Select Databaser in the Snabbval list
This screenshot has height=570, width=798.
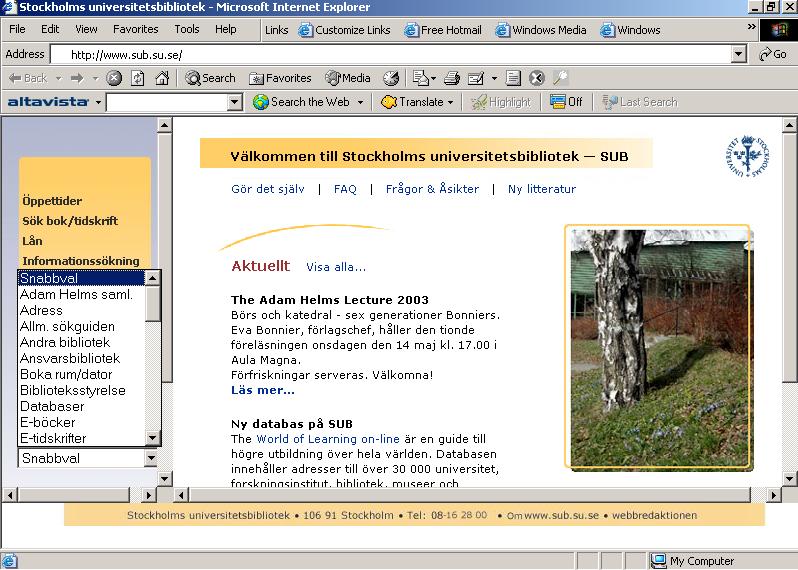coord(81,406)
